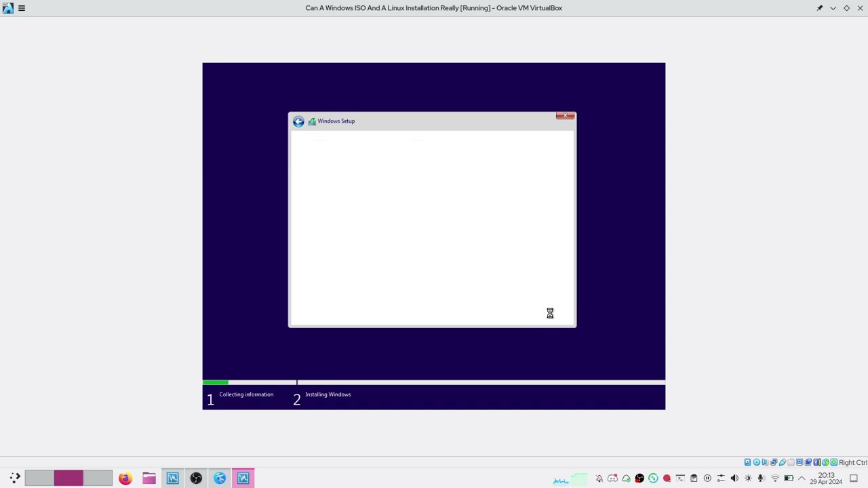Toggle the pin keep-above window button
Screen dimensions: 868x488
pyautogui.click(x=819, y=8)
